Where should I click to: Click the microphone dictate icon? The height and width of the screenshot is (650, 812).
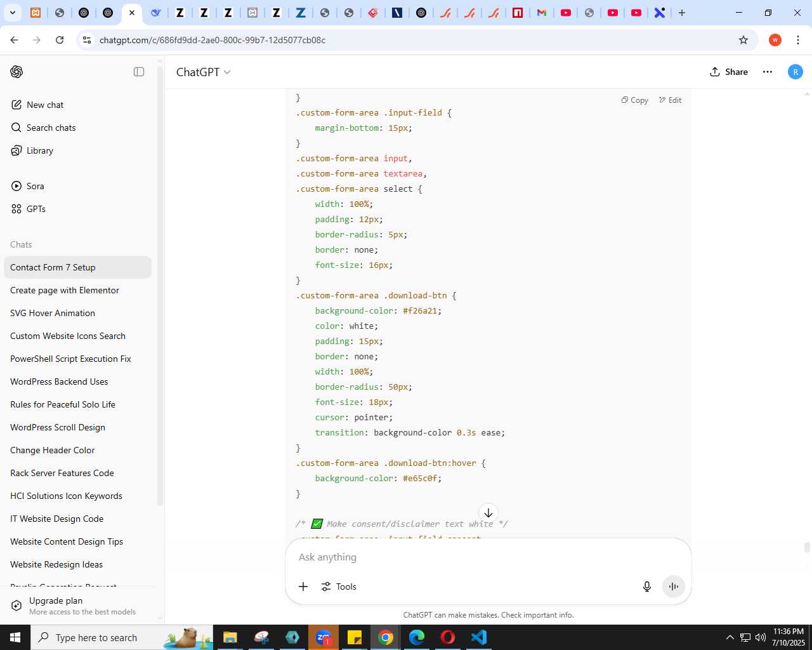point(647,587)
